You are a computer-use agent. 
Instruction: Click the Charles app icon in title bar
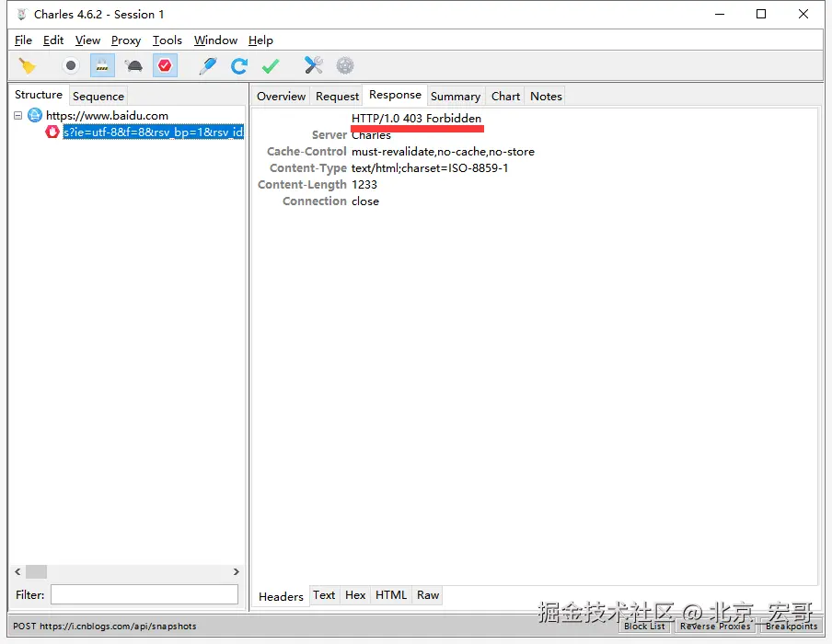(x=21, y=15)
